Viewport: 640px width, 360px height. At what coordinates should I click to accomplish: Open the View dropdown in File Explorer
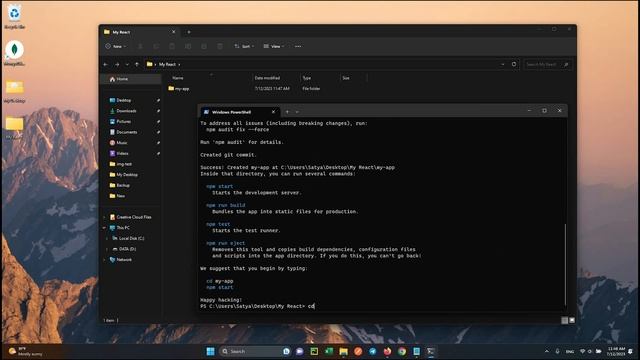[274, 47]
